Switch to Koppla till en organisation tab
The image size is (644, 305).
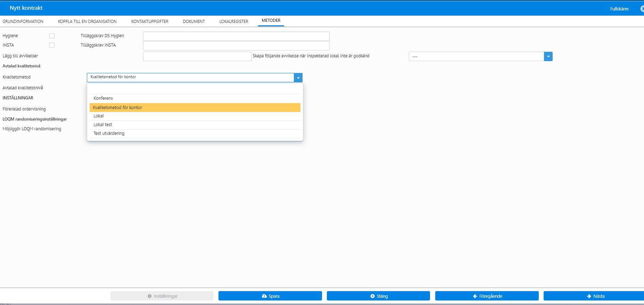(87, 22)
